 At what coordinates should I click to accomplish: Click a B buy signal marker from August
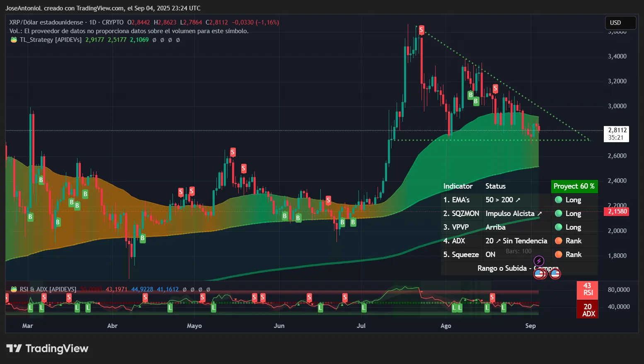click(470, 95)
